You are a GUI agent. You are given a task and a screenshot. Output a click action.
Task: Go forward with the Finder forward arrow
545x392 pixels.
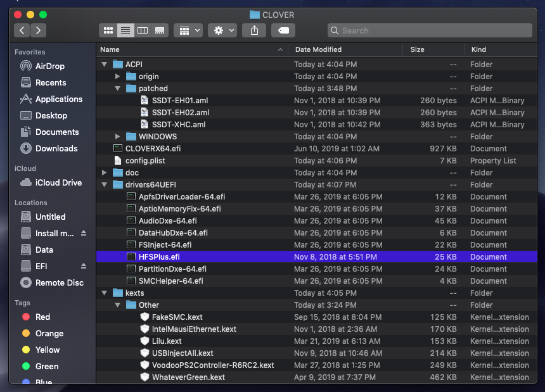pyautogui.click(x=38, y=30)
